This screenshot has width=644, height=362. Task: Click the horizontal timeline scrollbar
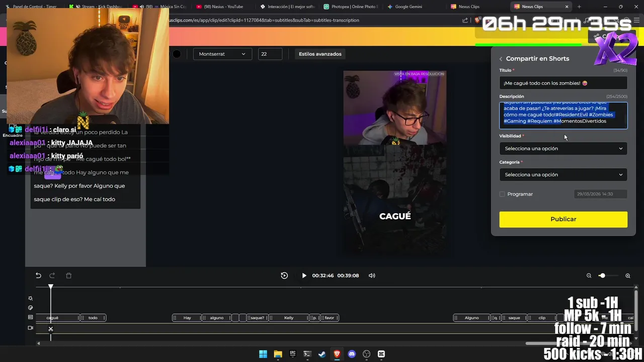(579, 343)
